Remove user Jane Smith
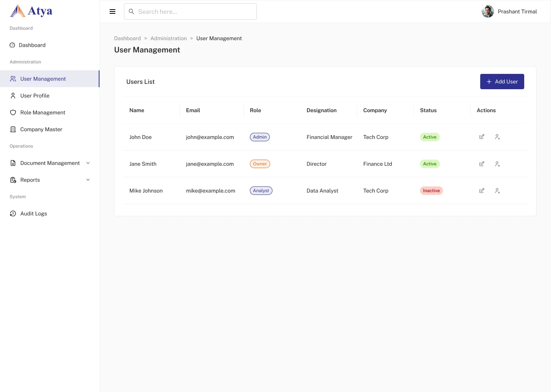 (497, 164)
